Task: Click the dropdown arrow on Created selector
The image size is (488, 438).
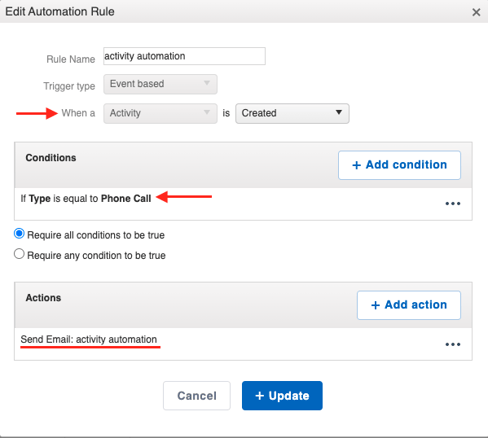Action: point(339,113)
